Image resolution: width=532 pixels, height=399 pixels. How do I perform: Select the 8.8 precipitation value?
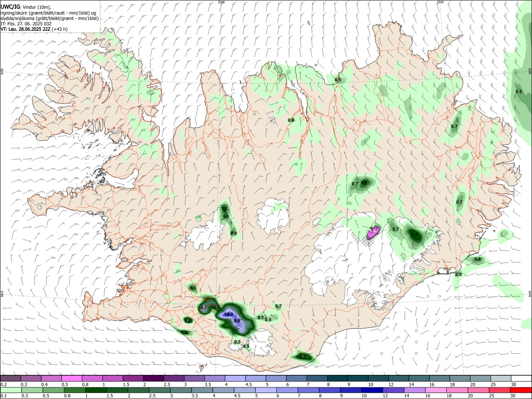237,321
